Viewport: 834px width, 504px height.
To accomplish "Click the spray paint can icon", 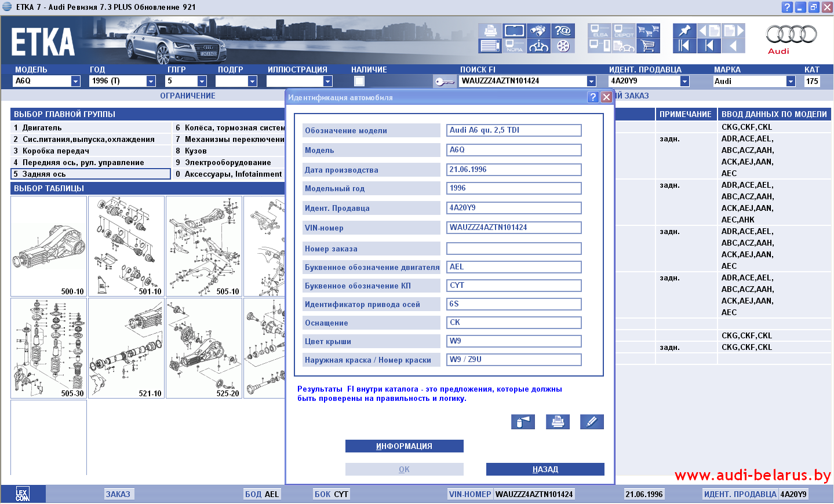I will click(522, 422).
